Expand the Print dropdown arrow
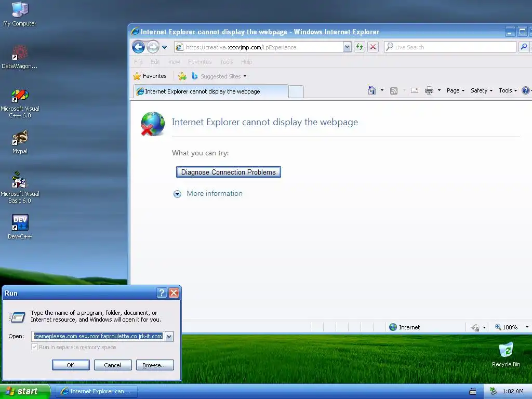The image size is (532, 399). pyautogui.click(x=439, y=90)
